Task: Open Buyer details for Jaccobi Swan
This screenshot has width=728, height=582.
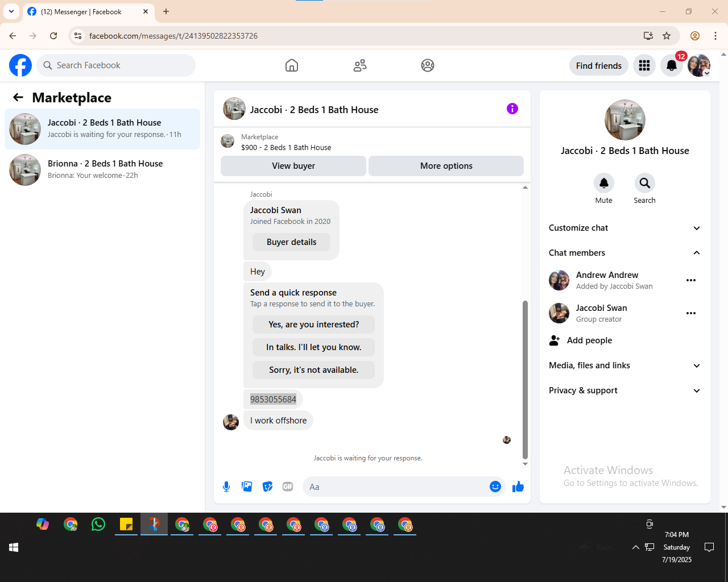Action: 292,242
